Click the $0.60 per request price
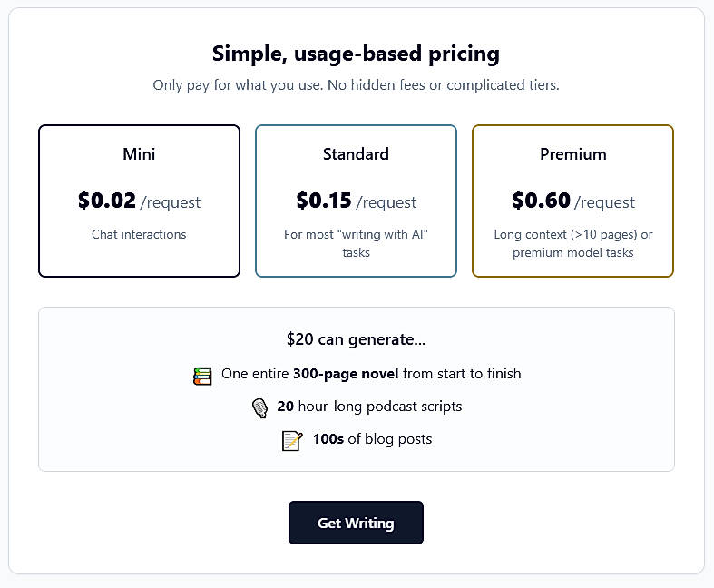714x588 pixels. (x=572, y=201)
